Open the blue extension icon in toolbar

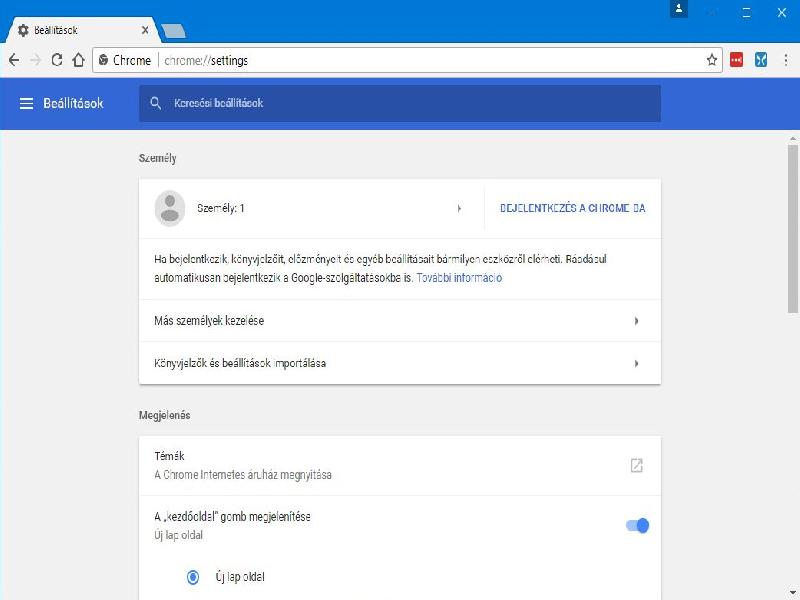(761, 60)
